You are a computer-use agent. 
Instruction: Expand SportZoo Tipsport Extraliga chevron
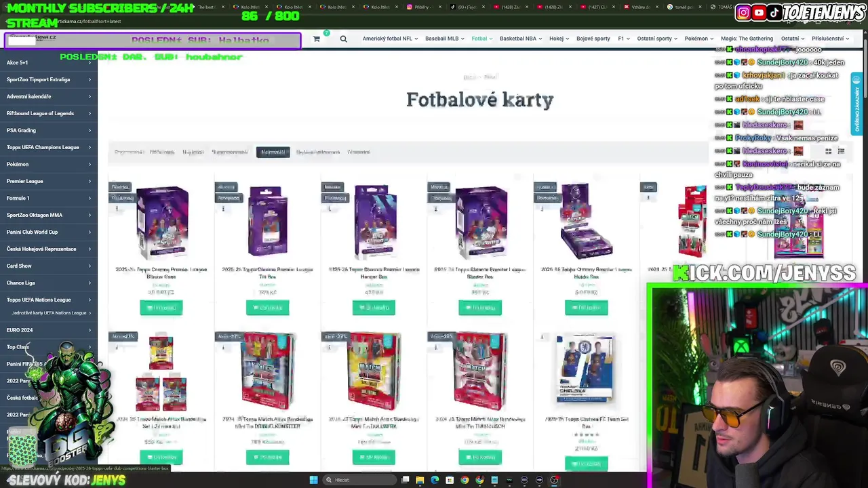click(90, 79)
